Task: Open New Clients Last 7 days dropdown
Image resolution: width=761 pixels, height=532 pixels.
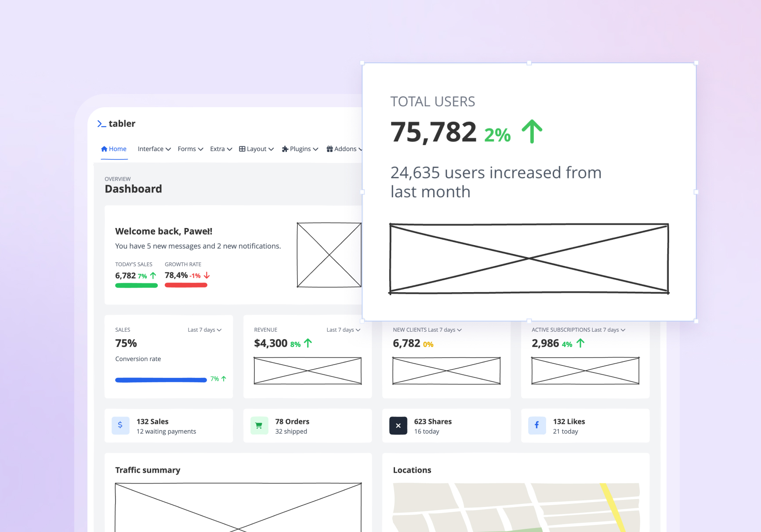Action: 445,330
